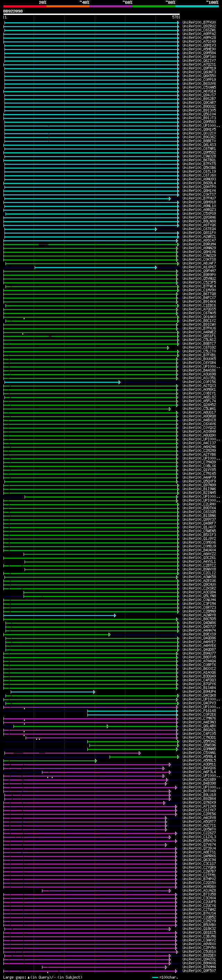Click label UniRef100_C5XAN1
The width and height of the screenshot is (222, 980).
(199, 753)
